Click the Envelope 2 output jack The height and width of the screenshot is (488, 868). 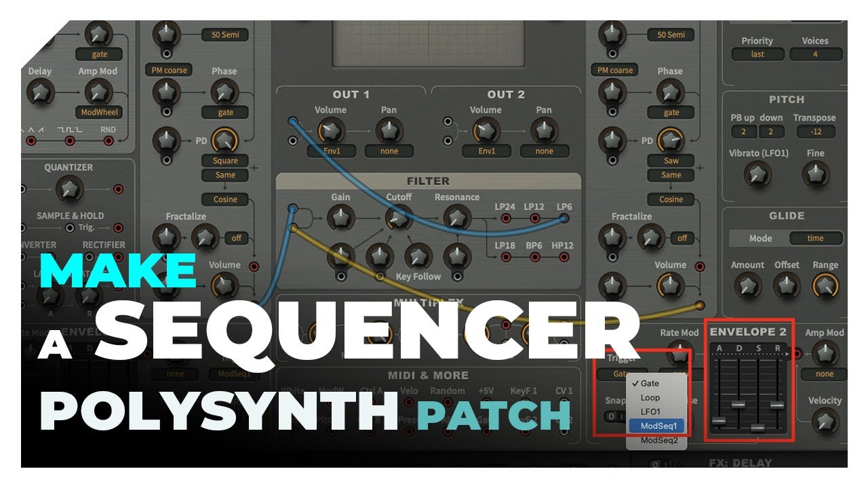click(x=797, y=353)
